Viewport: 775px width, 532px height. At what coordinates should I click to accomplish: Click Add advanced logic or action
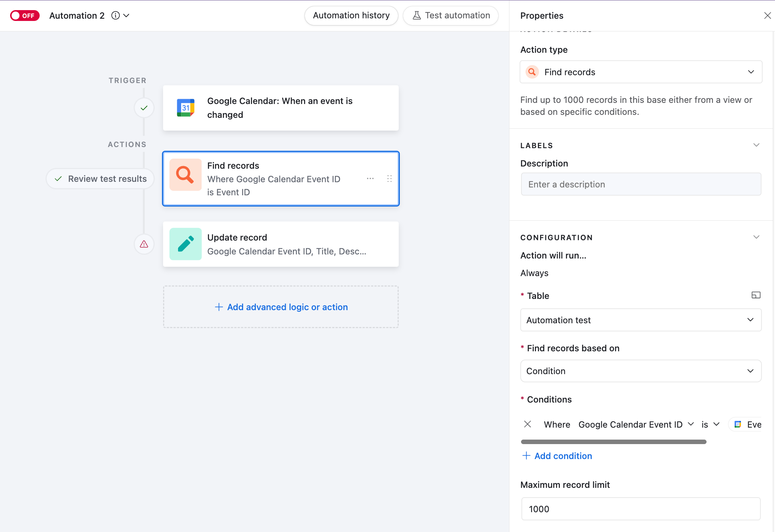(x=281, y=307)
